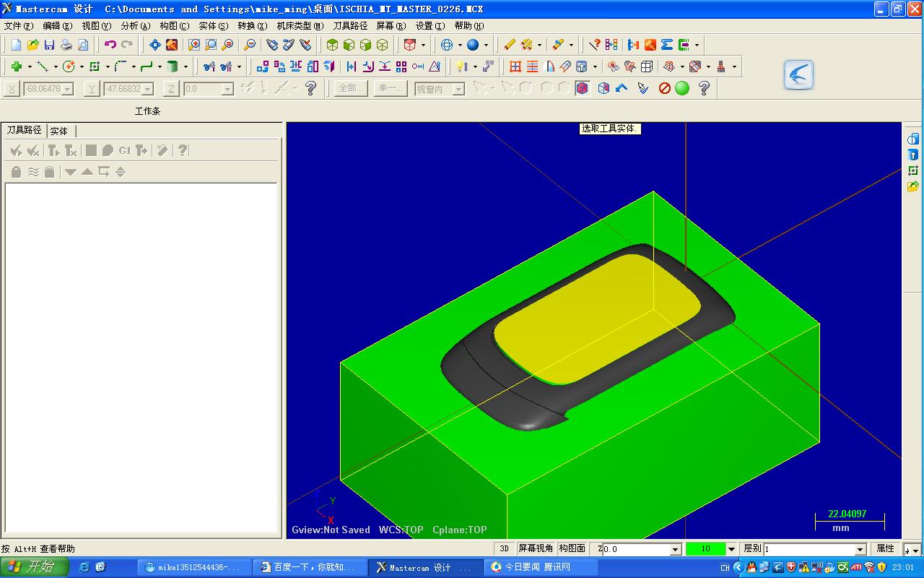The width and height of the screenshot is (924, 578).
Task: Click the red grid surface icon
Action: [x=515, y=66]
